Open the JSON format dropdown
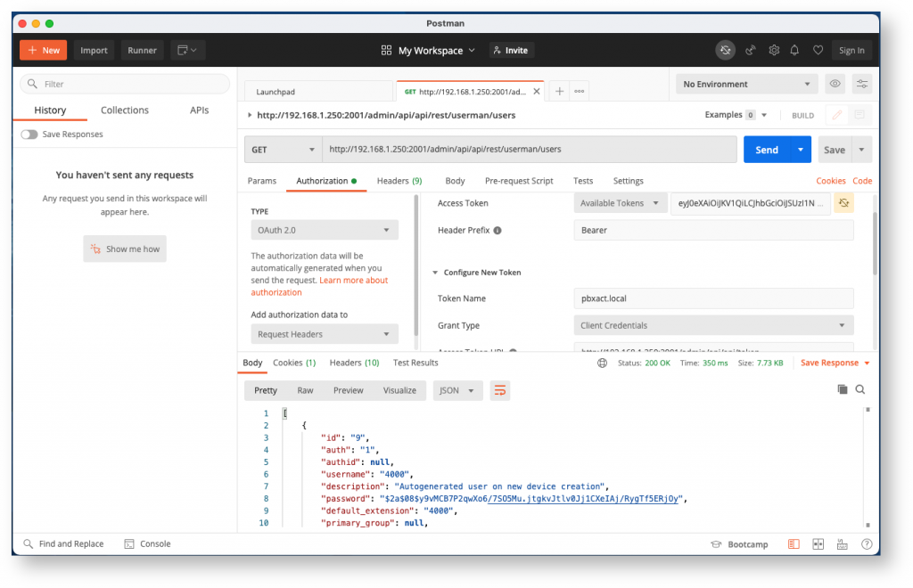 [457, 390]
